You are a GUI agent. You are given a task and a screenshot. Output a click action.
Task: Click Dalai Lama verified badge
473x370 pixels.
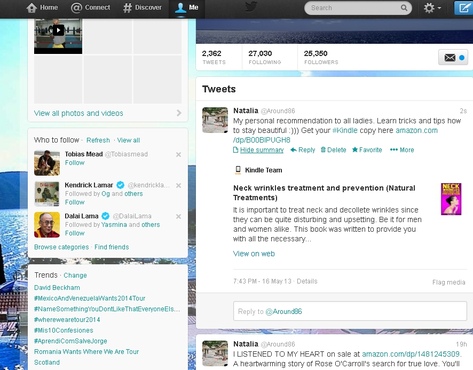pos(105,216)
